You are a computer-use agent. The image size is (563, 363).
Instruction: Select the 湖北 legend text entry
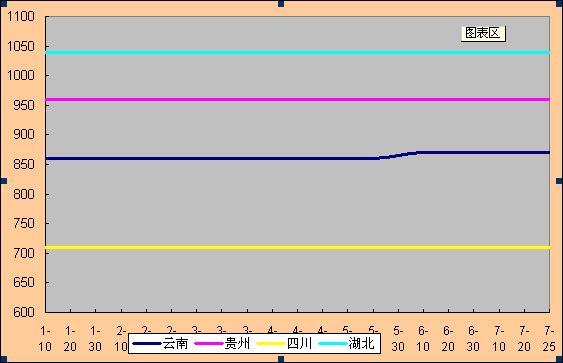[x=362, y=344]
